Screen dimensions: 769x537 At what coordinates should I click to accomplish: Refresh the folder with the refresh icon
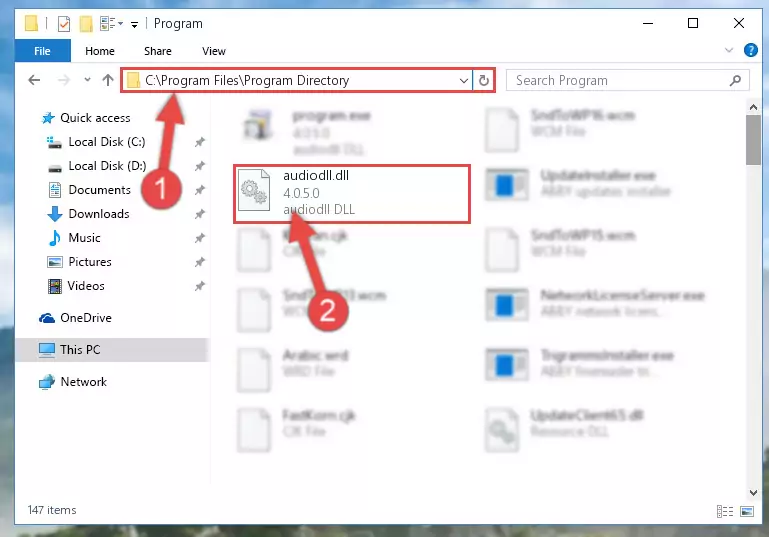pyautogui.click(x=484, y=80)
